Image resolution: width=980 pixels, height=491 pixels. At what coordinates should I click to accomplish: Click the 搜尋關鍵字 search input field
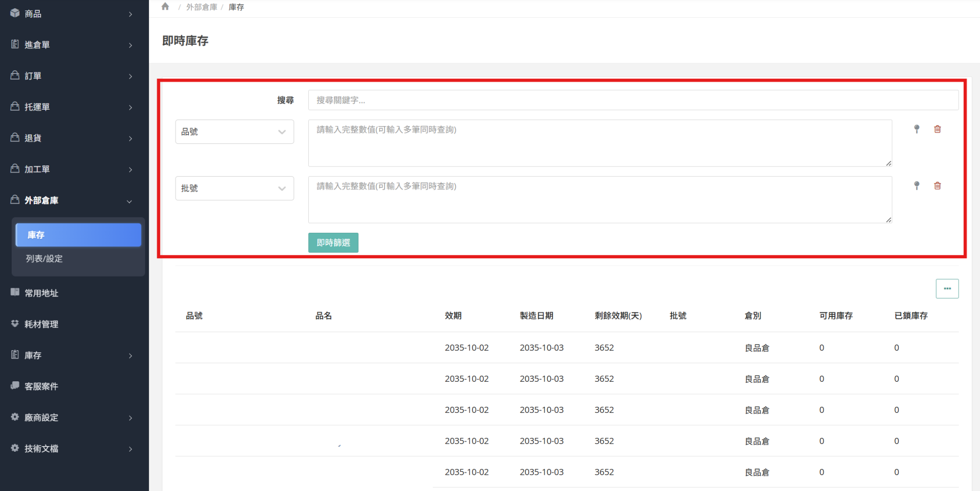[633, 100]
